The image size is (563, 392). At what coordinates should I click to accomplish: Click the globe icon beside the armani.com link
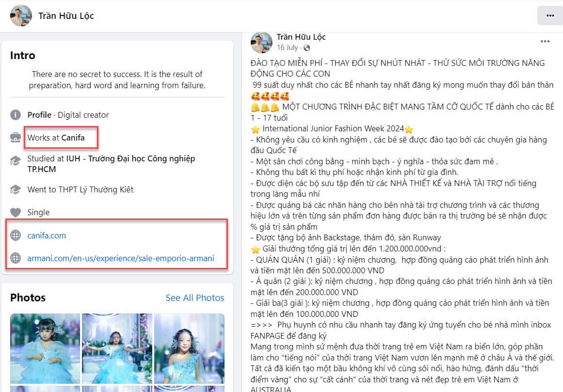(16, 258)
